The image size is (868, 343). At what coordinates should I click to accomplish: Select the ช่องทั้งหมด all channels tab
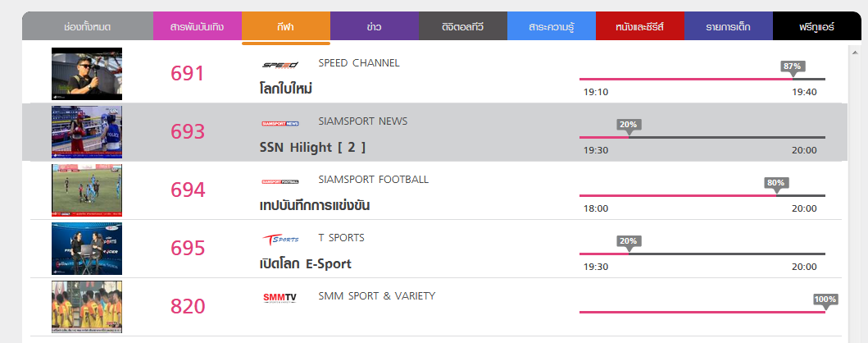pyautogui.click(x=87, y=27)
